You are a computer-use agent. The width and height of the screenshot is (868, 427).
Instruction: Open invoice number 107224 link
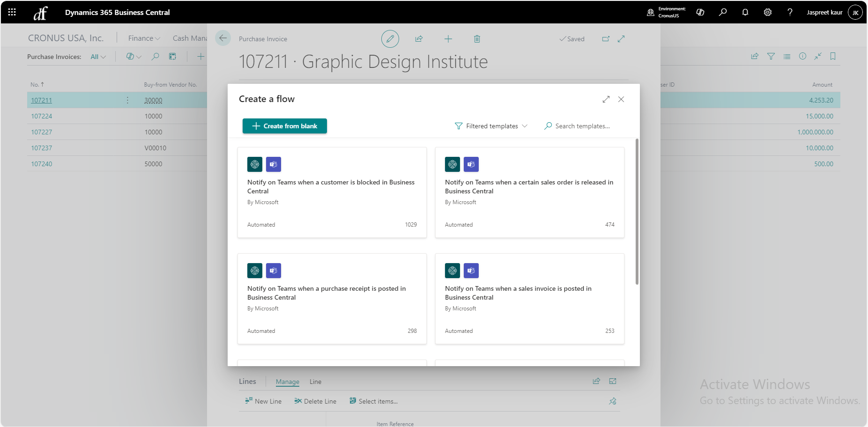(42, 116)
